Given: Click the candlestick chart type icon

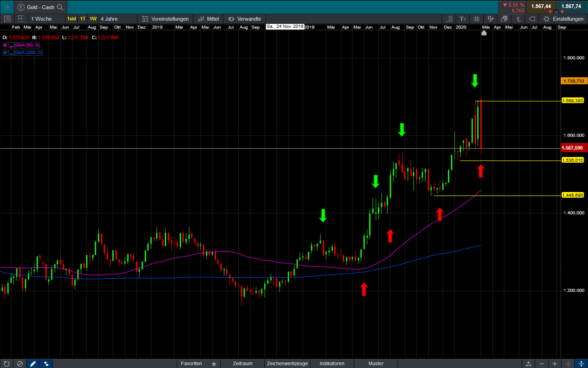Looking at the screenshot, I should (518, 19).
